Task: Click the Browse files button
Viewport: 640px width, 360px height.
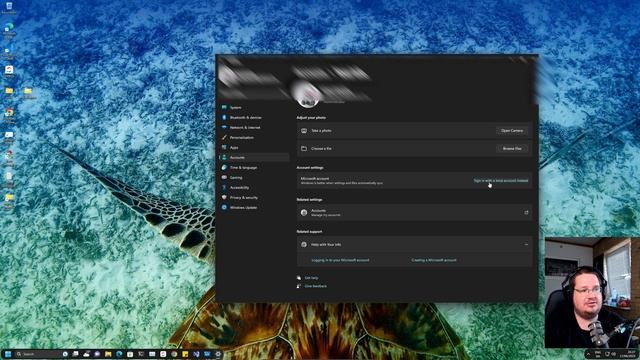Action: click(511, 149)
